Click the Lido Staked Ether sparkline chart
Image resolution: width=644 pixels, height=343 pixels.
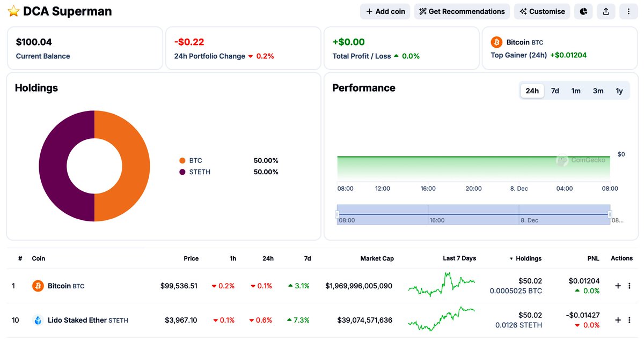coord(441,319)
